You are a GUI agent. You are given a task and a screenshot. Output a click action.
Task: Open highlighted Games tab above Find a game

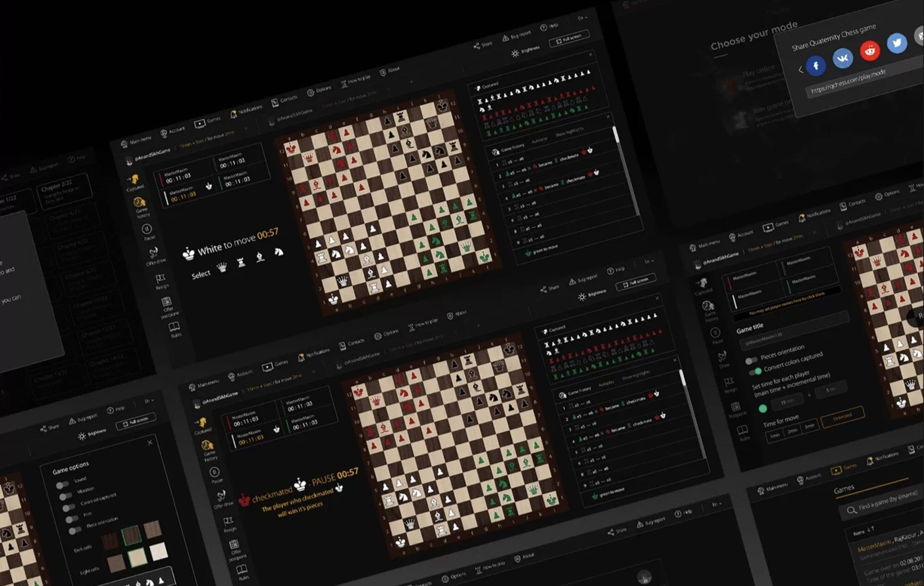tap(842, 469)
